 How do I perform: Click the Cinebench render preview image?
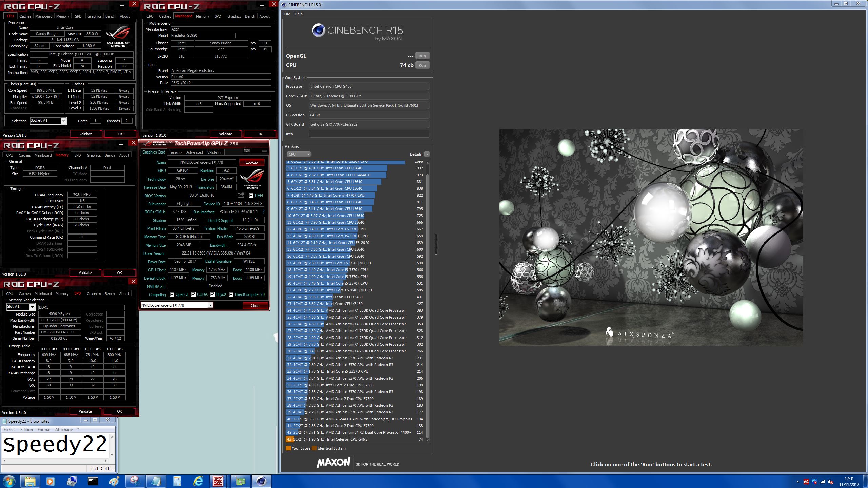click(x=651, y=237)
